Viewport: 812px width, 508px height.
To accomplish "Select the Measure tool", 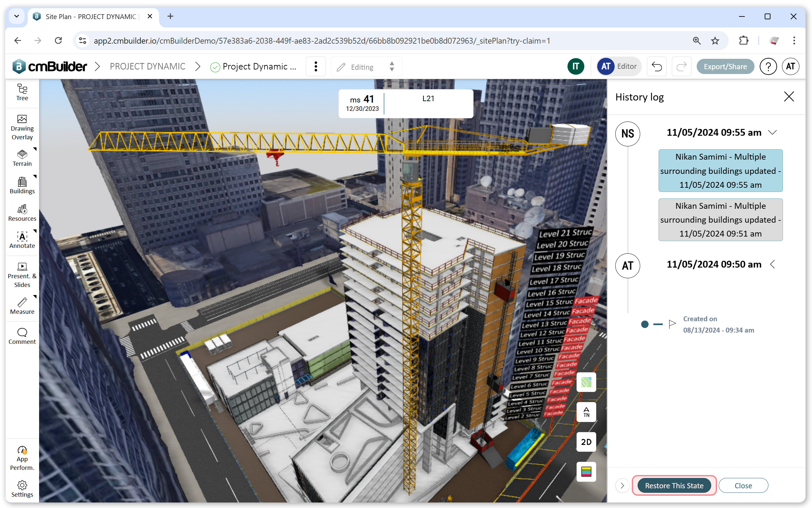I will point(22,306).
